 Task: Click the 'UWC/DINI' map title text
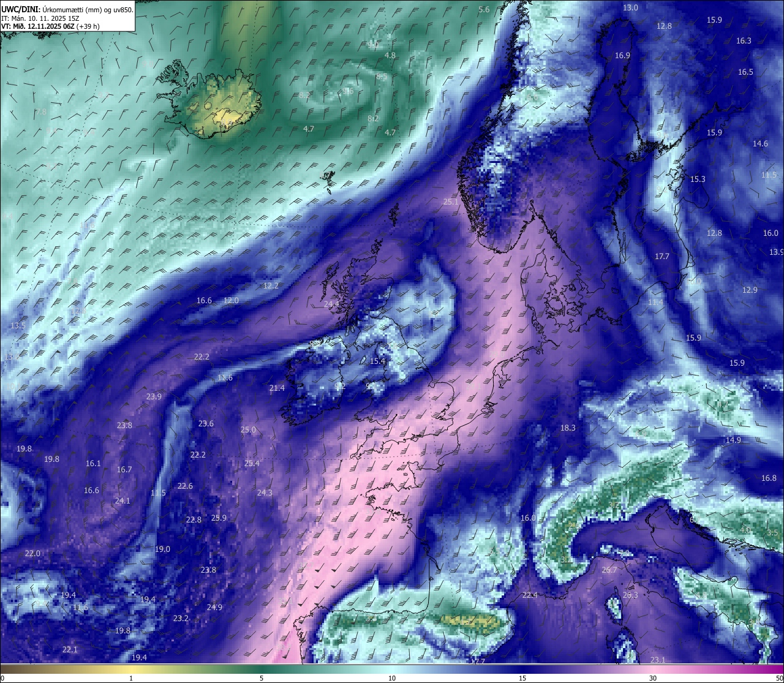(20, 9)
